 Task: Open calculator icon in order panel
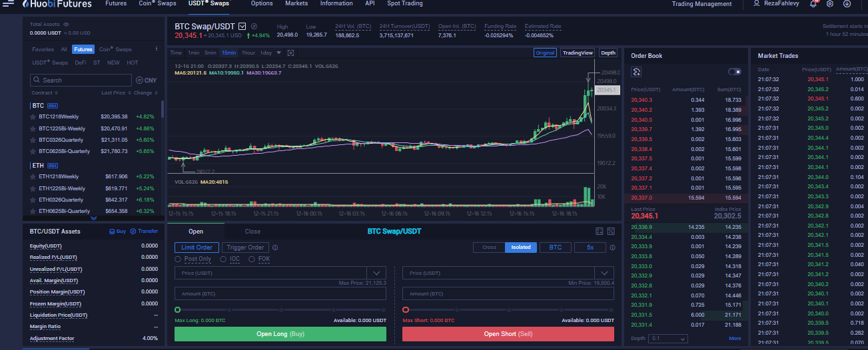click(x=600, y=231)
